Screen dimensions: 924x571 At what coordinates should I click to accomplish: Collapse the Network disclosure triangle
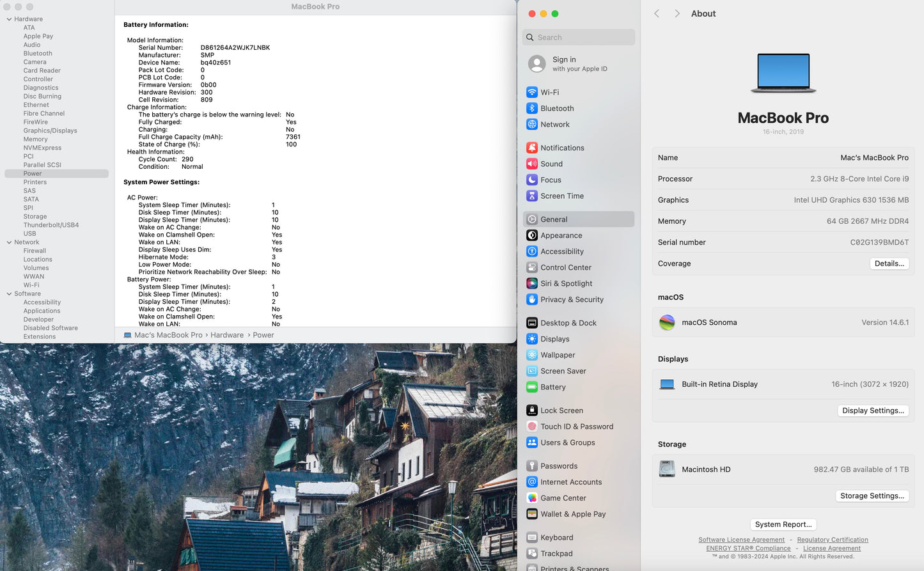tap(9, 242)
